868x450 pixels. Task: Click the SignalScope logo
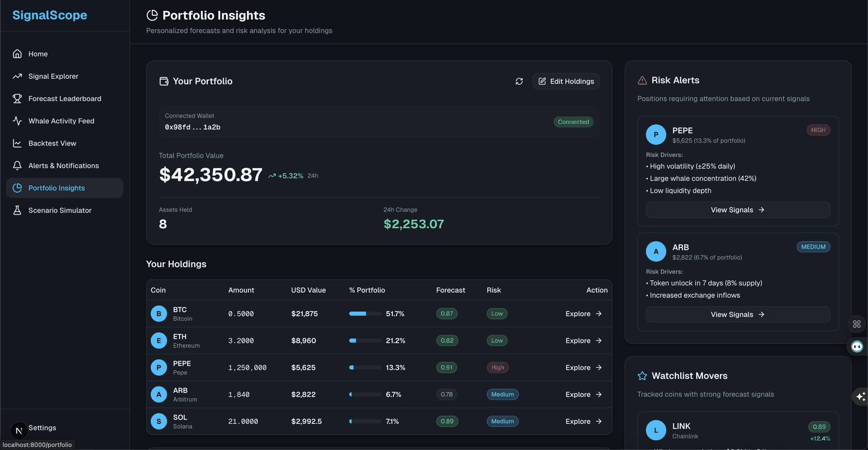(x=50, y=15)
